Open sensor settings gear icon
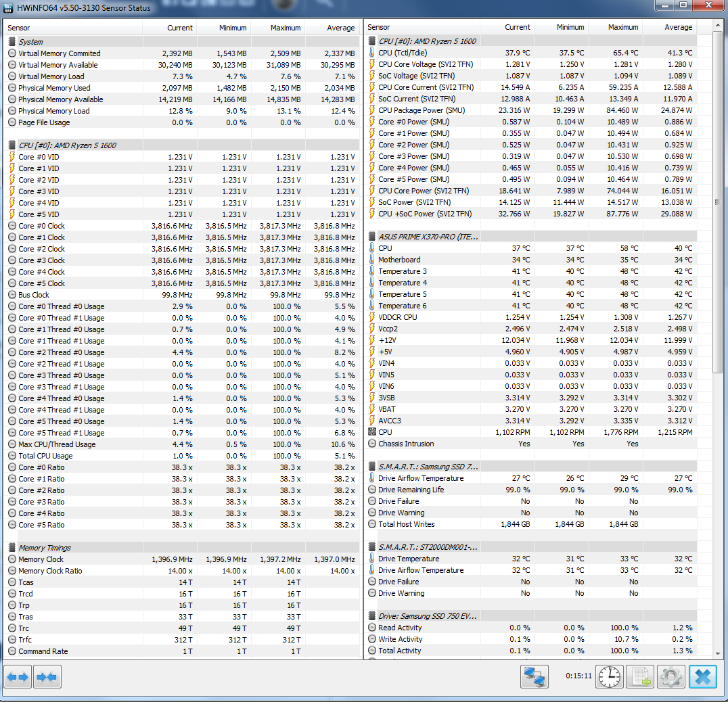Viewport: 728px width, 702px height. pyautogui.click(x=671, y=676)
